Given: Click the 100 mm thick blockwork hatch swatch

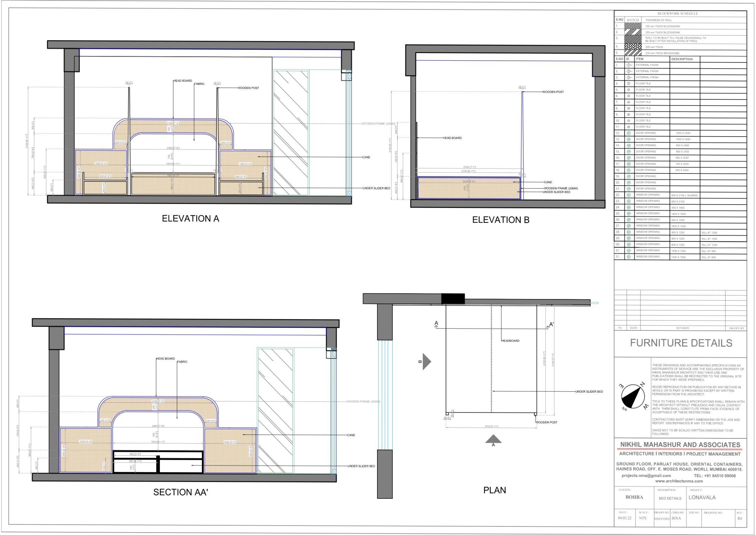Looking at the screenshot, I should pyautogui.click(x=633, y=26).
